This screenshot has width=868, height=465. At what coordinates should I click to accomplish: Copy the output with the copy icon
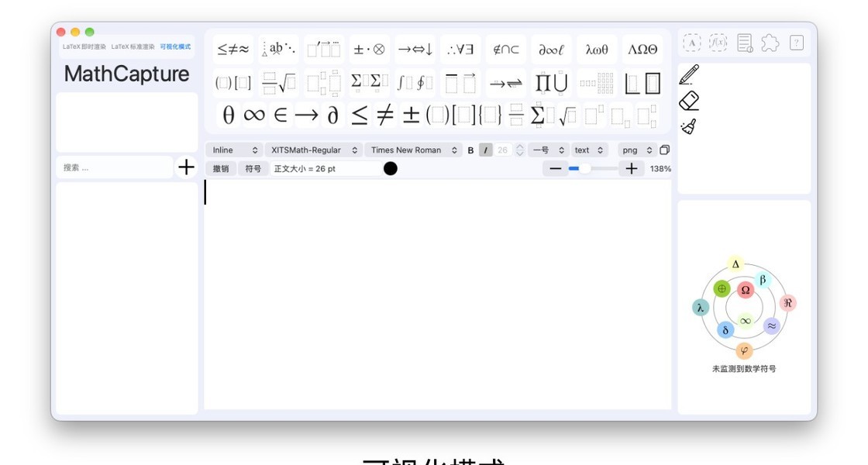(665, 150)
